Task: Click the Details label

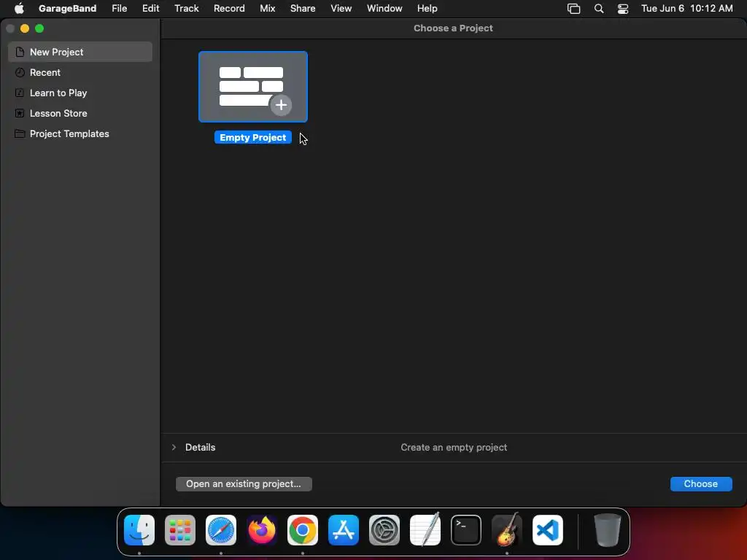Action: point(200,447)
